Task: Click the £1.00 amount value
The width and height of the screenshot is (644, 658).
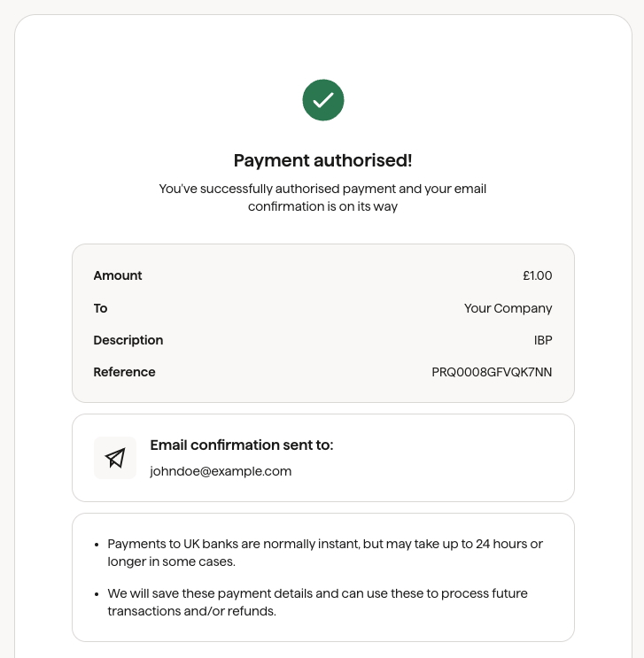Action: [538, 275]
